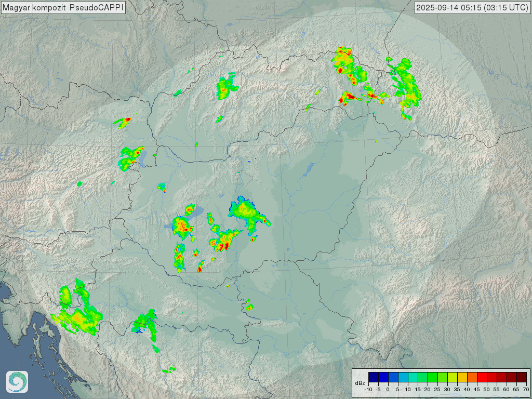Select the medium blue swatch for 0 to 5 dBz

point(393,377)
